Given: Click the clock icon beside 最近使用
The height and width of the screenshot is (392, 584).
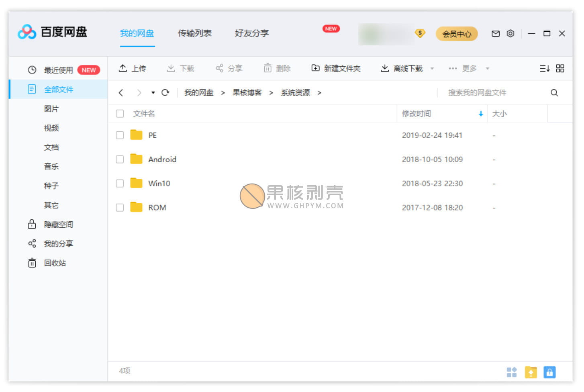Looking at the screenshot, I should pos(32,70).
